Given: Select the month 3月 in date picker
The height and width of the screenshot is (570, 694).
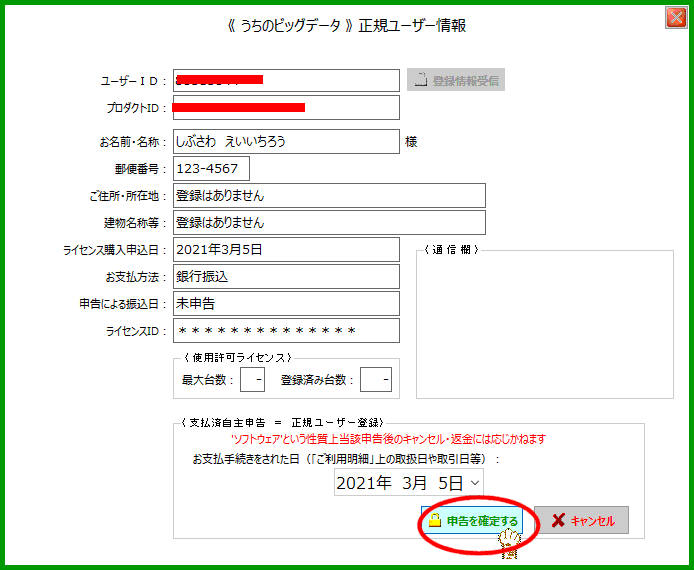Looking at the screenshot, I should tap(414, 483).
